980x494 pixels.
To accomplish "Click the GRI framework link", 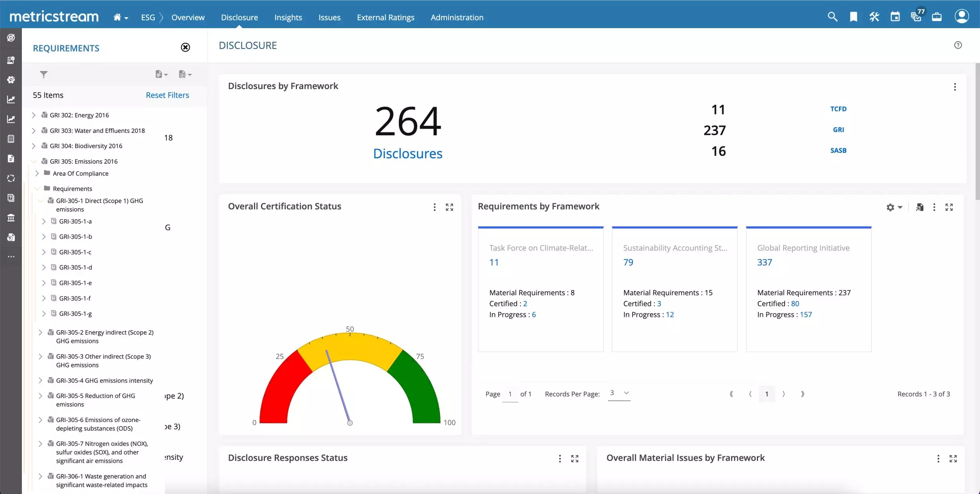I will tap(838, 129).
